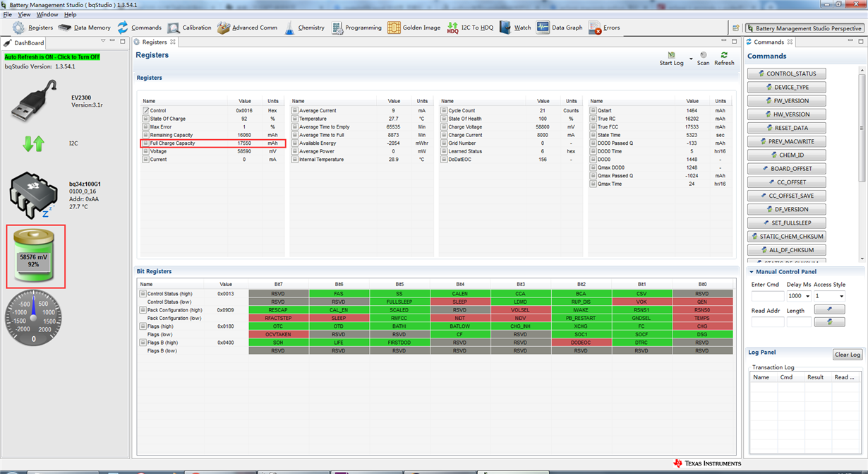Image resolution: width=868 pixels, height=474 pixels.
Task: Send the DEVICE_TYPE command
Action: click(x=786, y=87)
